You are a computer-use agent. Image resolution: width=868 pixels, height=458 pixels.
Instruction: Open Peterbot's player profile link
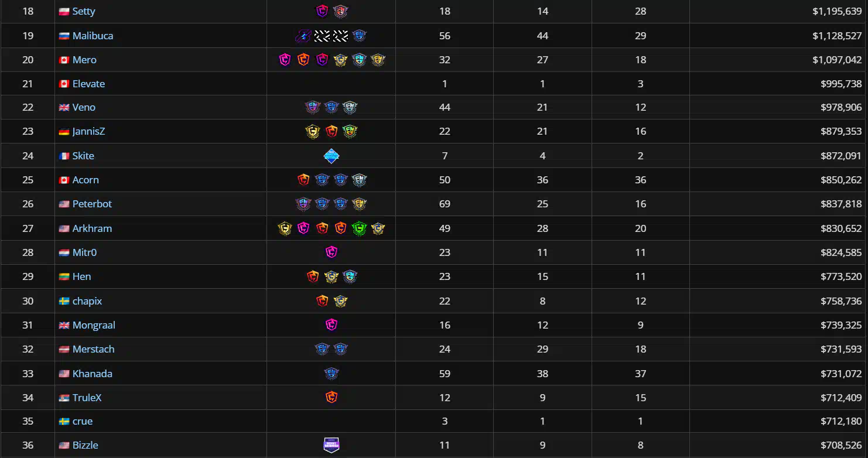click(x=92, y=204)
